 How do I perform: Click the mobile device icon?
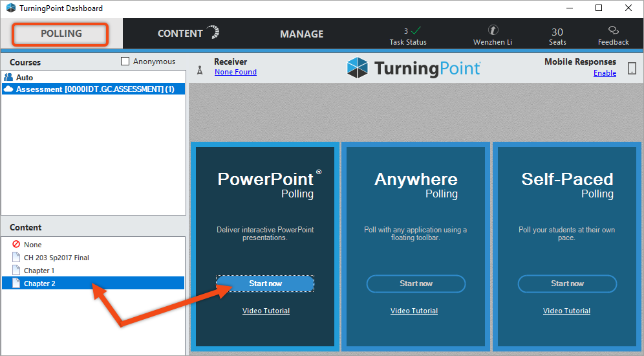pyautogui.click(x=632, y=68)
